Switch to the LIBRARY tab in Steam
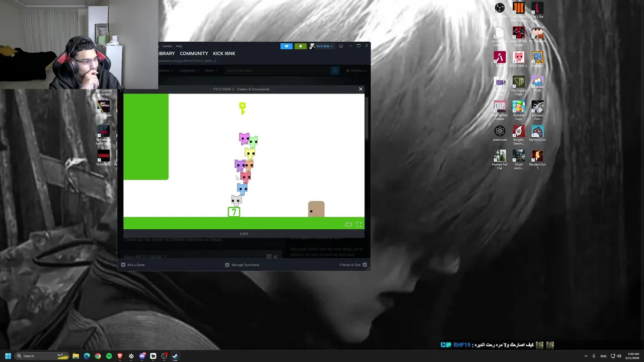The height and width of the screenshot is (362, 644). point(167,53)
